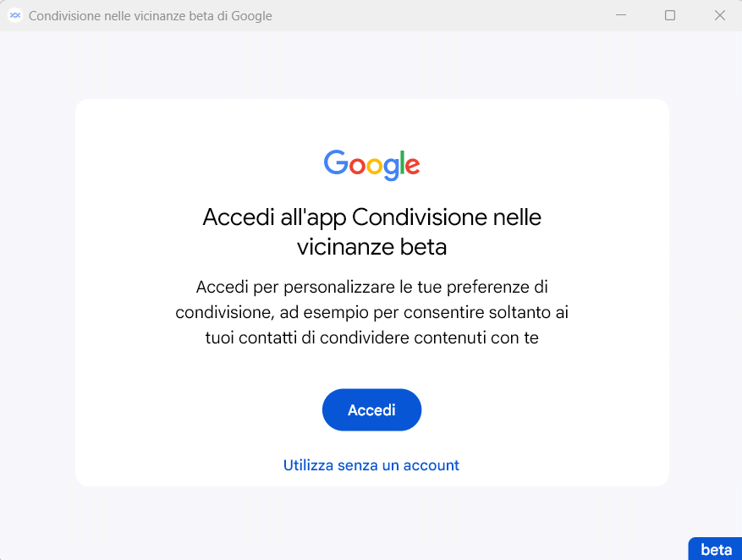
Task: Click 'vicinanze beta' in the heading
Action: tap(371, 247)
